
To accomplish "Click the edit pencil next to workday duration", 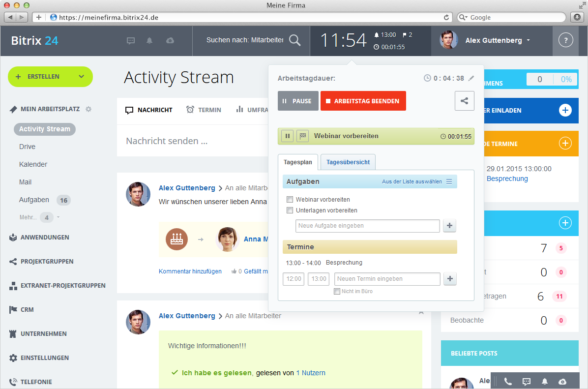I will [x=471, y=78].
